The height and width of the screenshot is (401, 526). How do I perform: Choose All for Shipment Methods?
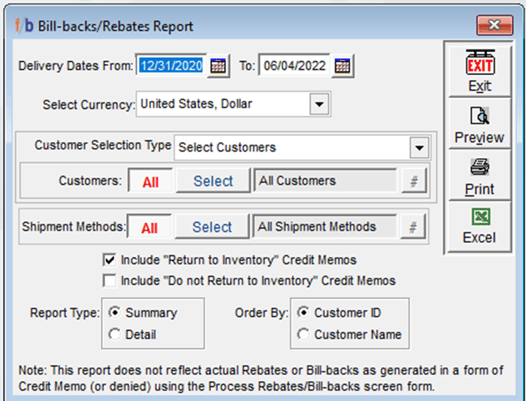pyautogui.click(x=149, y=227)
